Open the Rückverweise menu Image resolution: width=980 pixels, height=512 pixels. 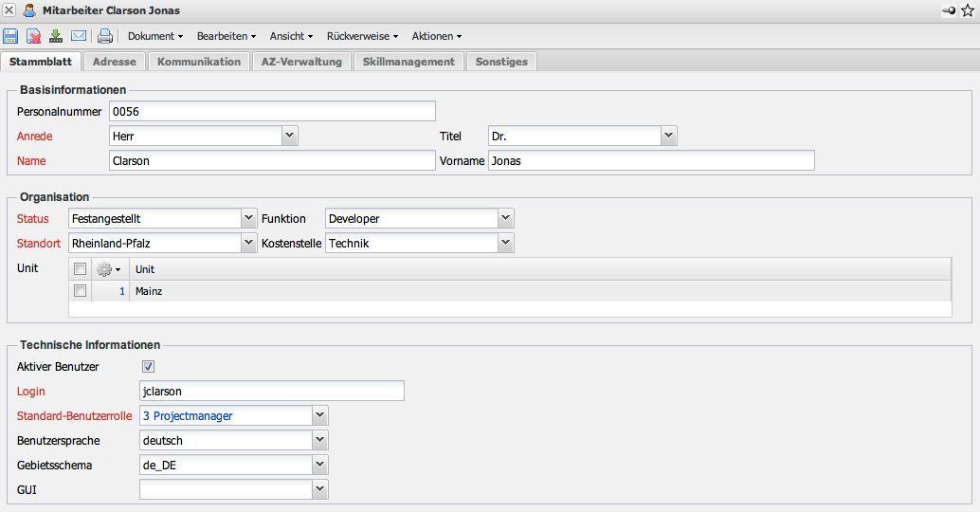pyautogui.click(x=362, y=36)
